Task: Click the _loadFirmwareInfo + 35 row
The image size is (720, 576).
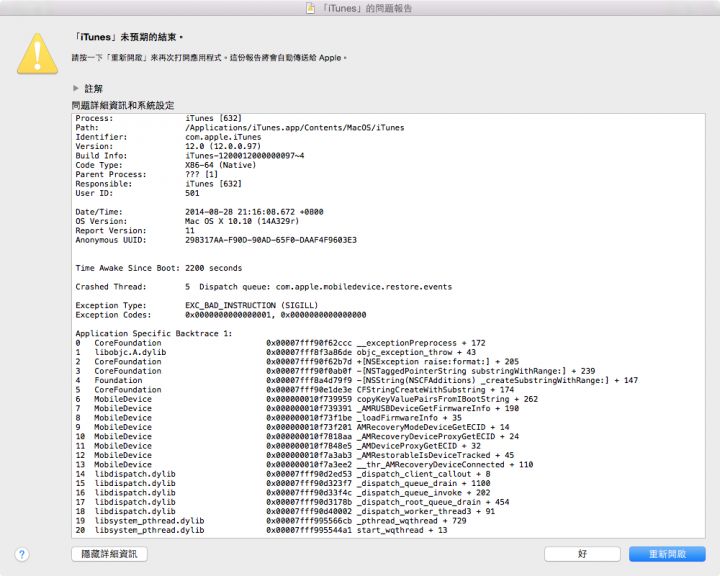Action: coord(269,418)
